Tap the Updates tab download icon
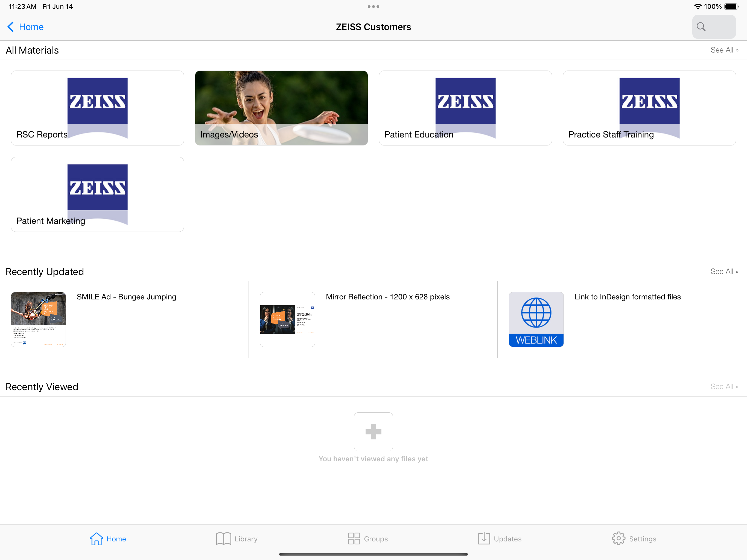Image resolution: width=747 pixels, height=560 pixels. pyautogui.click(x=484, y=538)
